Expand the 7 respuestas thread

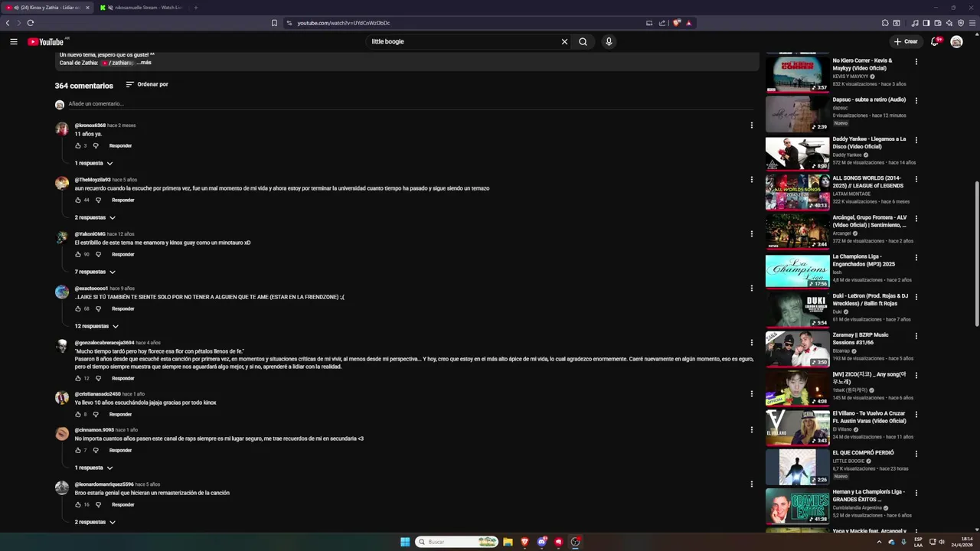(x=95, y=272)
